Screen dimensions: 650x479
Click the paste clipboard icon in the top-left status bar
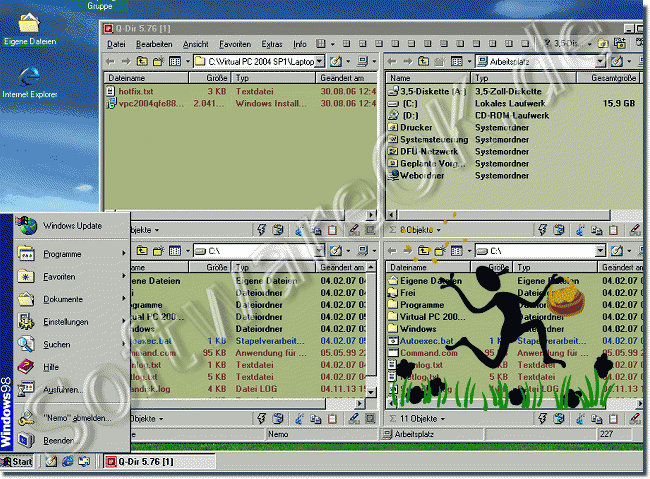coord(332,230)
